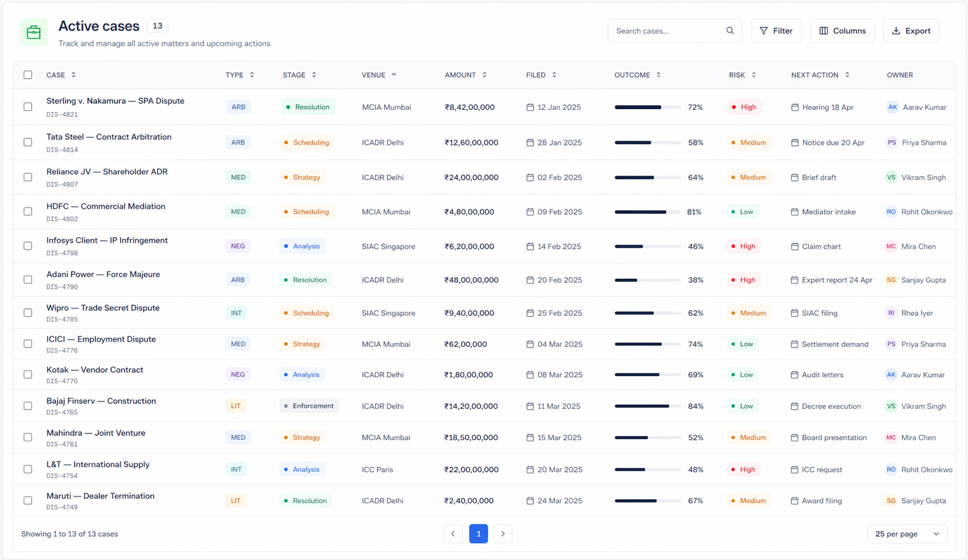Click the calendar icon beside Brief draft
This screenshot has width=968, height=560.
point(795,177)
